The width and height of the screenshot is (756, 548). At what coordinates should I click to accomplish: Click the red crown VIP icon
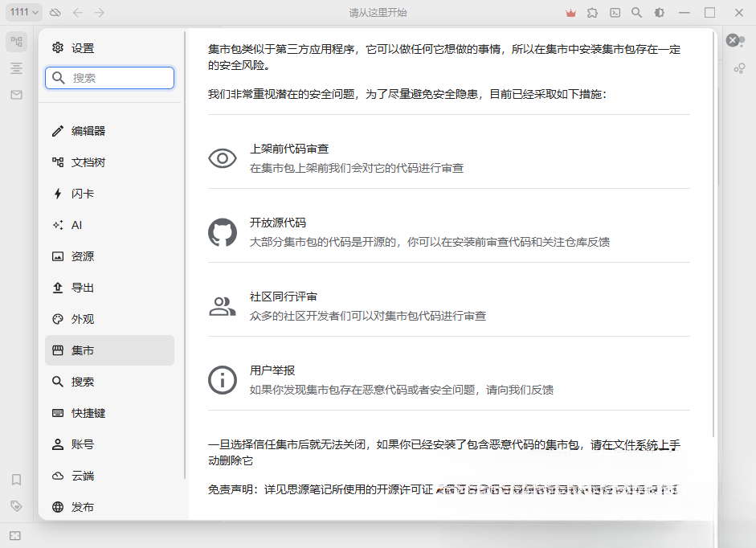point(571,13)
